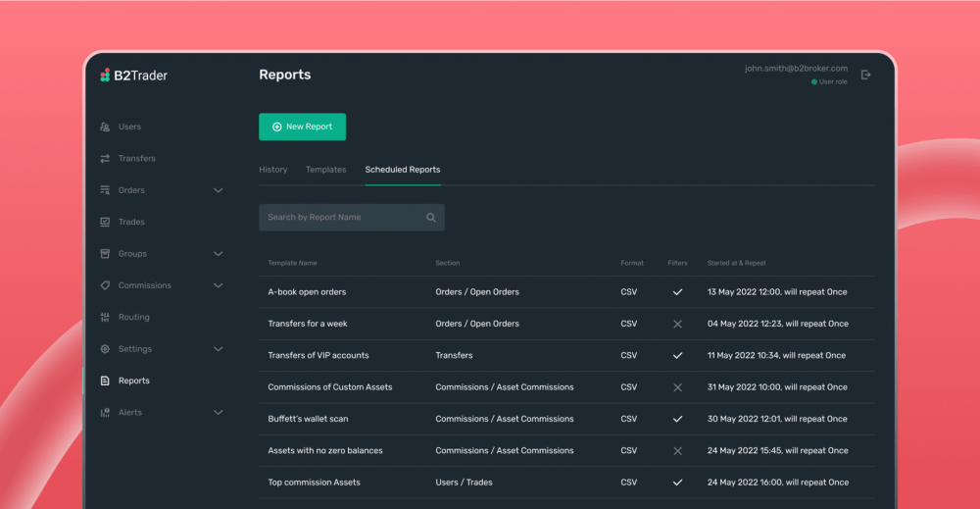Click the logout icon beside user email
The image size is (980, 509).
tap(865, 75)
